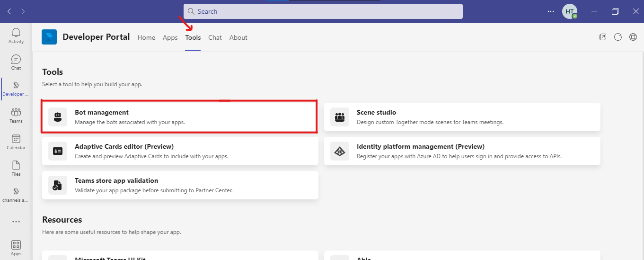644x260 pixels.
Task: Open Chat from the left sidebar
Action: coord(16,62)
